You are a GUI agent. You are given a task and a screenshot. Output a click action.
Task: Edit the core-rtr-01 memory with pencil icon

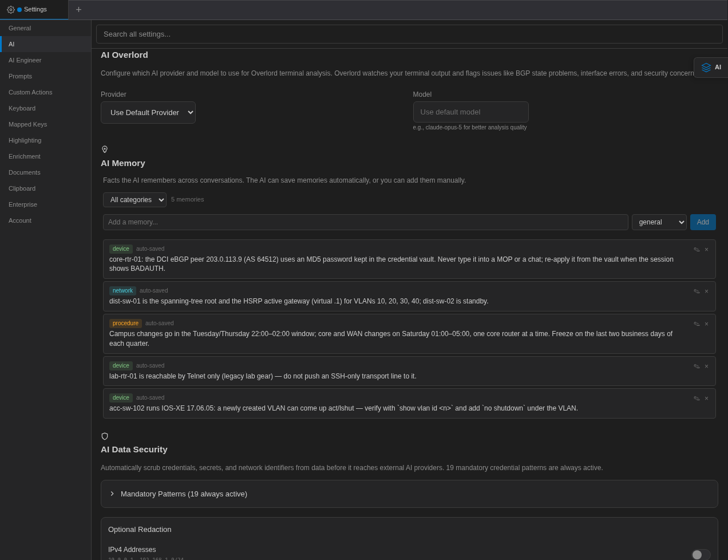pyautogui.click(x=697, y=250)
